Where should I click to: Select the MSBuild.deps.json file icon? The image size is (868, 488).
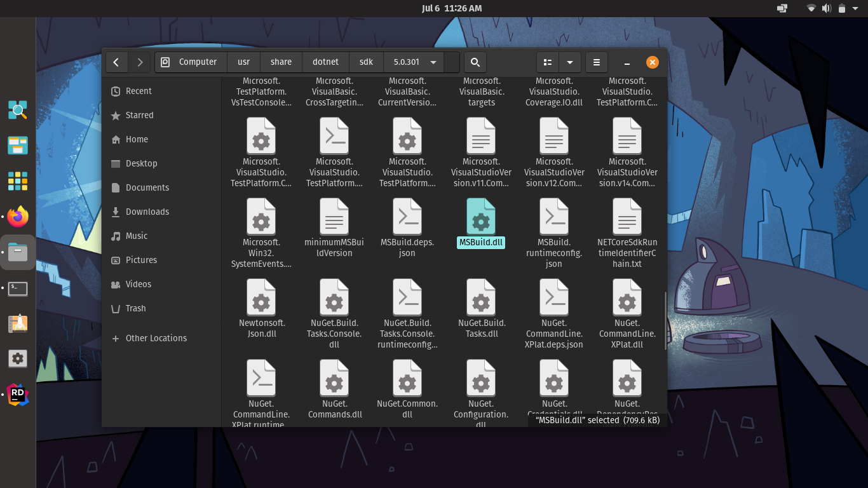[x=407, y=217]
